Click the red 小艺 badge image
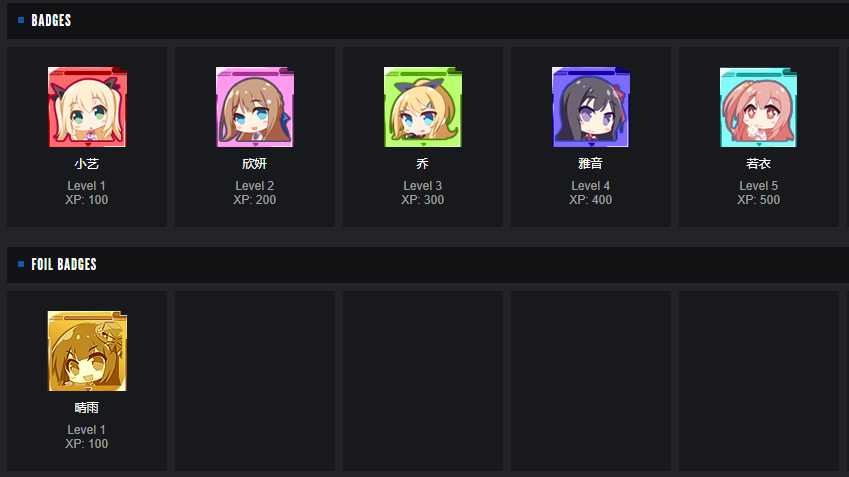Screen dimensions: 849x477 [x=87, y=107]
